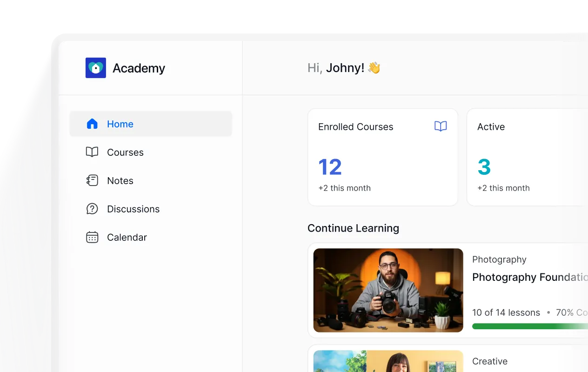Click the Academy heart logo icon

click(x=96, y=68)
